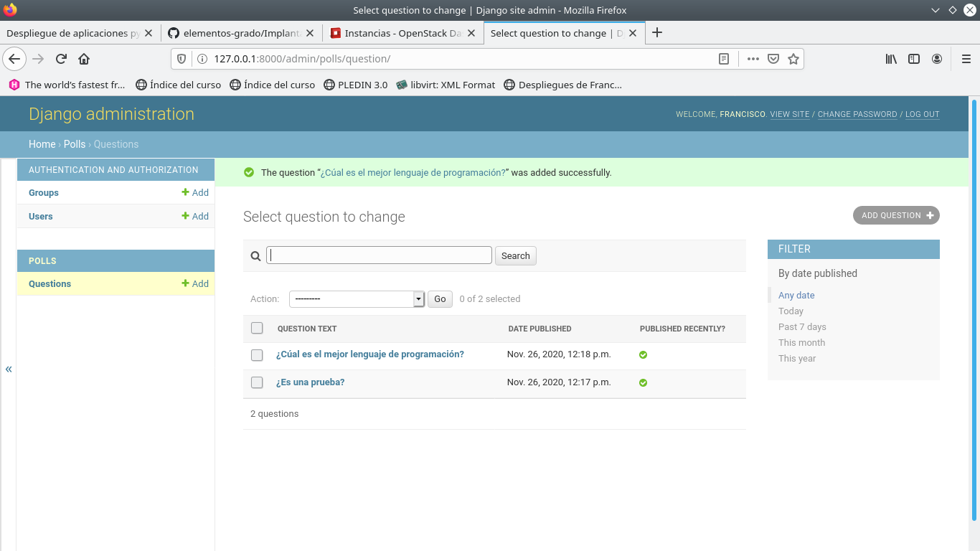Filter by Past 7 days
This screenshot has width=980, height=551.
(802, 327)
